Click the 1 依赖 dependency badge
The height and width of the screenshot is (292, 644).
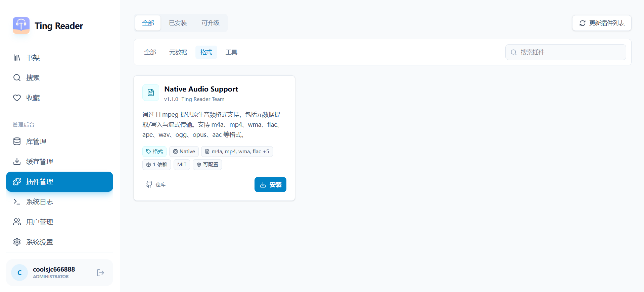157,165
